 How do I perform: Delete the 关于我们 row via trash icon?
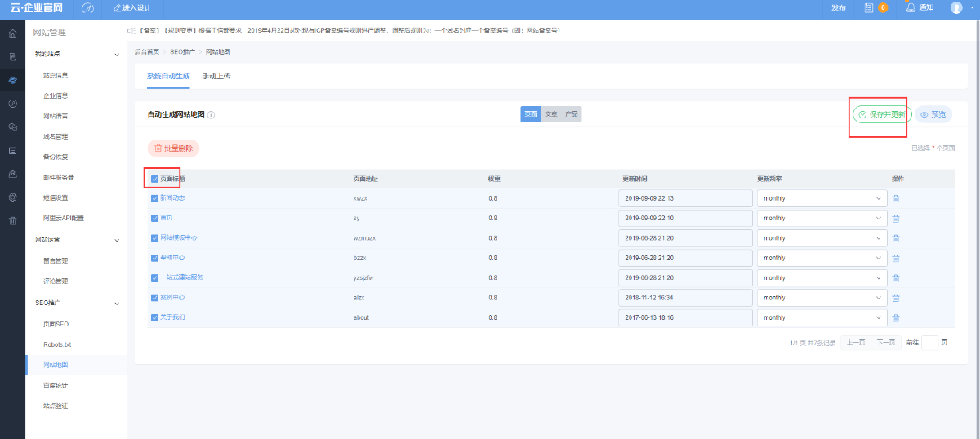[x=895, y=317]
